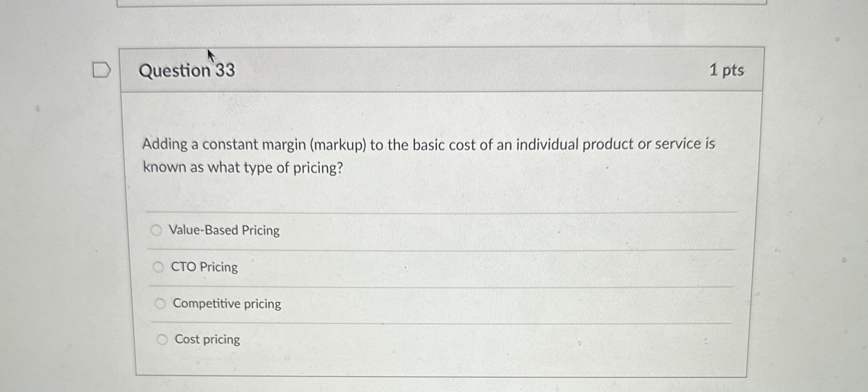The height and width of the screenshot is (392, 868).
Task: Click the CTO Pricing answer text
Action: pyautogui.click(x=204, y=267)
